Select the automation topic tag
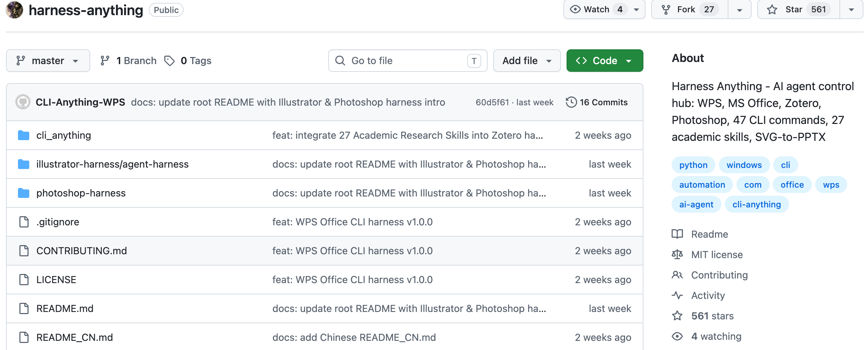The height and width of the screenshot is (350, 868). click(x=702, y=185)
